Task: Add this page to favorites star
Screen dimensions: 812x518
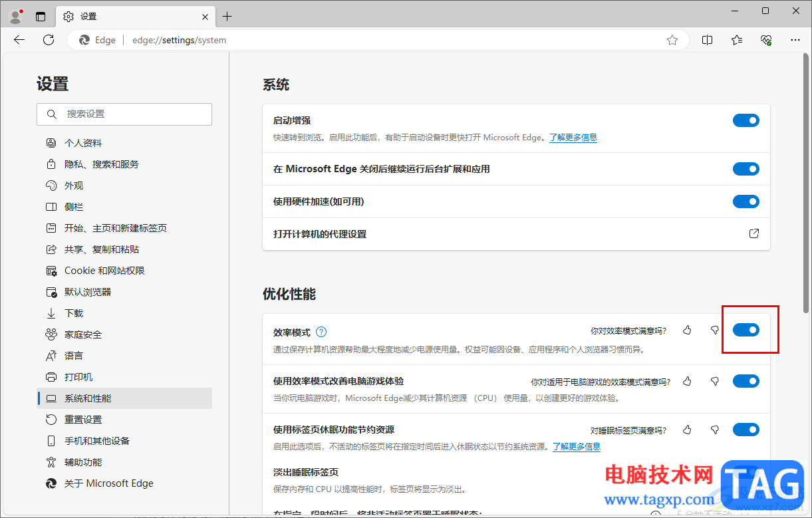Action: [672, 40]
